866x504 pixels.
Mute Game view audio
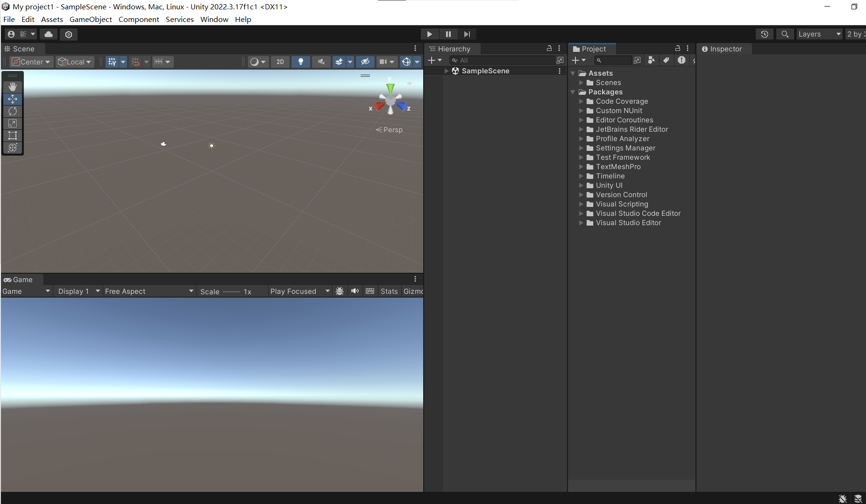point(355,291)
